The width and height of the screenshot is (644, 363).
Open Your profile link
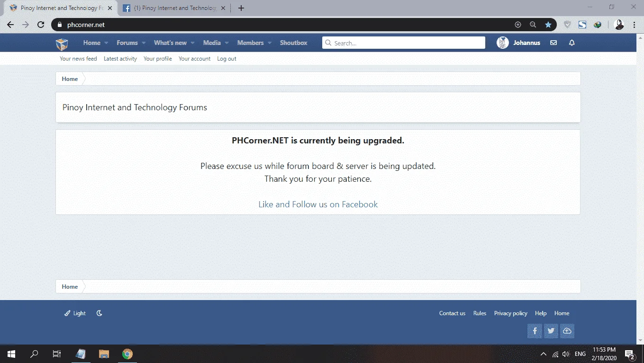158,59
